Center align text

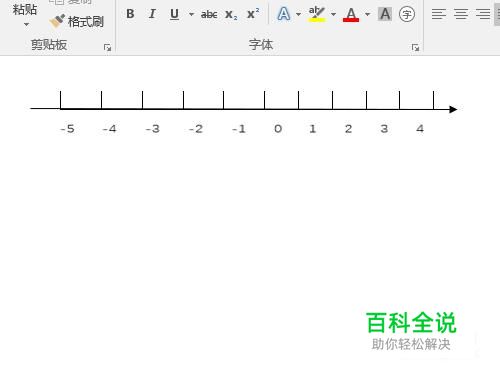pos(461,14)
